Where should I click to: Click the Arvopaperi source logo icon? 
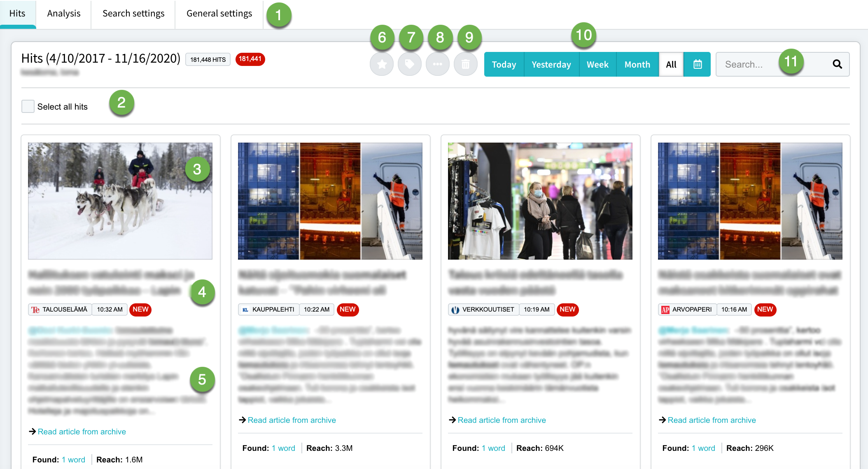pos(665,310)
